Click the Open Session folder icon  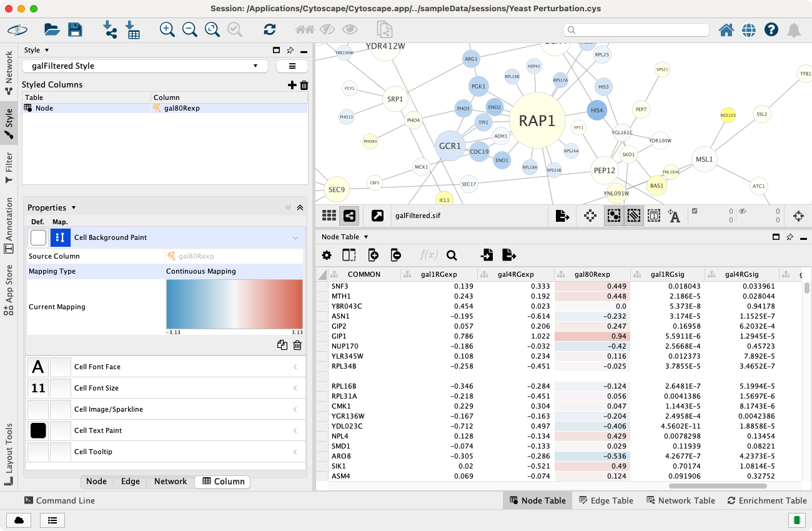[x=52, y=29]
